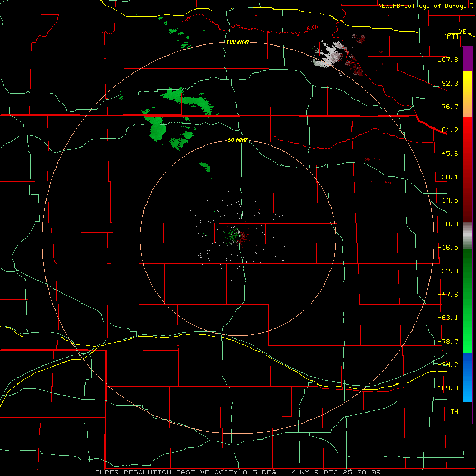This screenshot has width=476, height=476.
Task: Click the NEXLAB-College of DuPage credit text
Action: [x=425, y=6]
